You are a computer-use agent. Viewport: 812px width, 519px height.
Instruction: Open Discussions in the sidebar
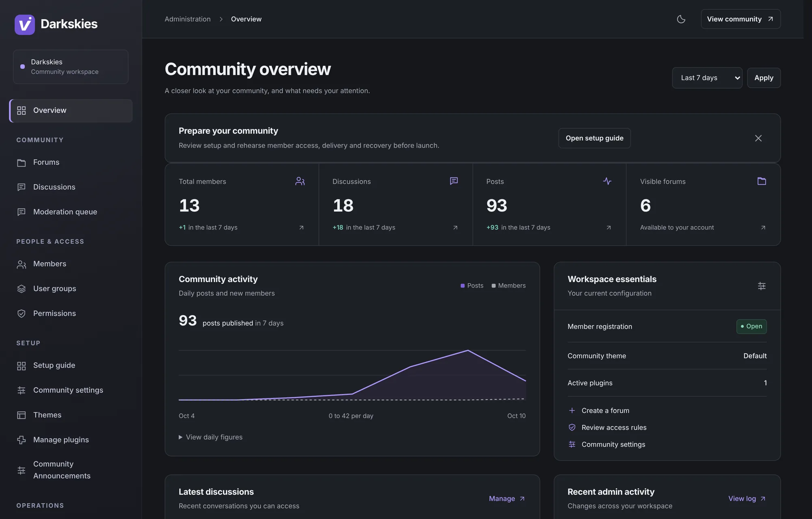[x=71, y=187]
